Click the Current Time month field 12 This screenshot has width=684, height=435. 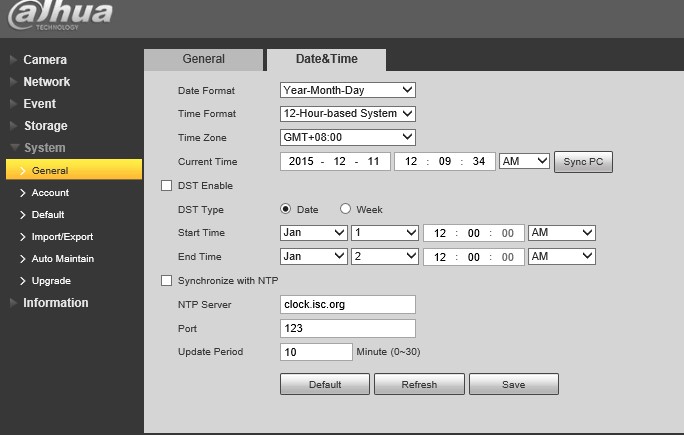click(339, 161)
